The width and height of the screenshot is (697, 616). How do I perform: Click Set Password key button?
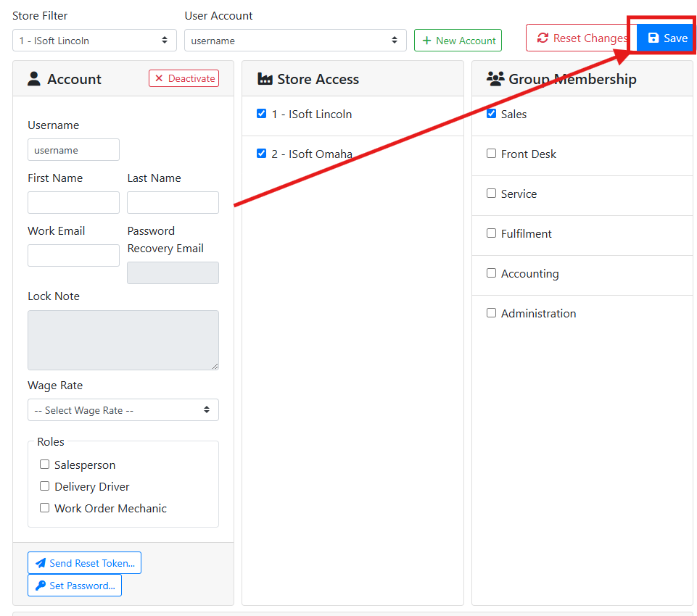click(75, 586)
